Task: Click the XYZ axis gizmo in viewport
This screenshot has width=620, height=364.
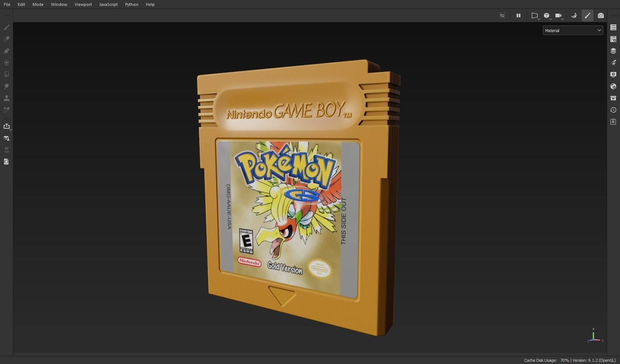Action: click(595, 335)
